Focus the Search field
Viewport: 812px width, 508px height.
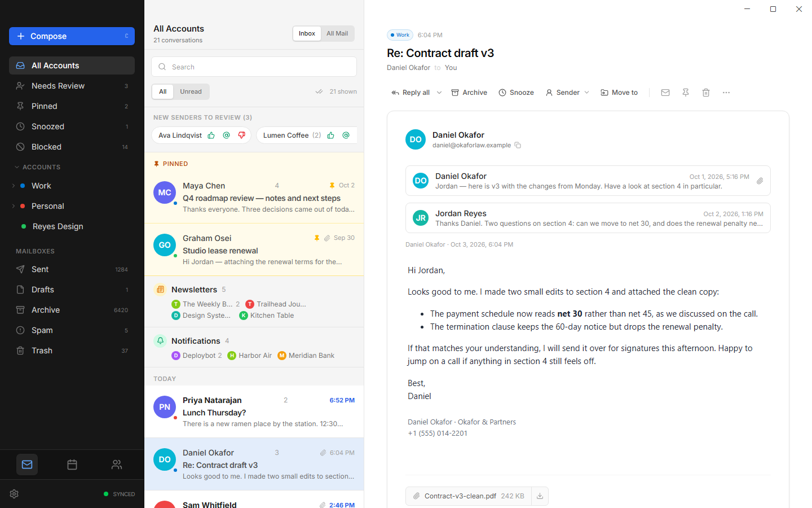(x=254, y=67)
